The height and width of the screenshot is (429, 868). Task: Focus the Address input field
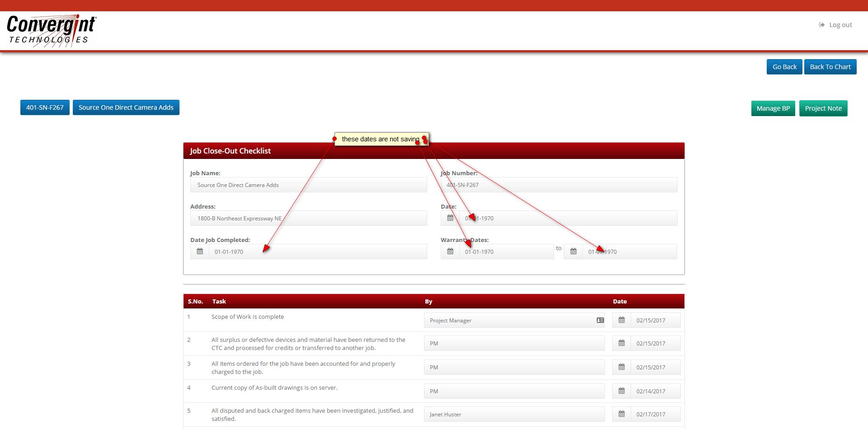point(309,218)
